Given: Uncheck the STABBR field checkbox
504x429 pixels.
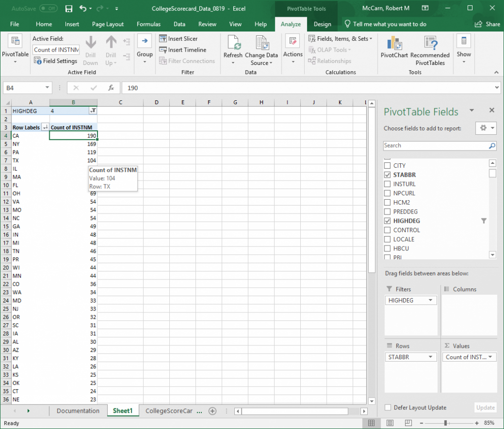Looking at the screenshot, I should (x=387, y=175).
